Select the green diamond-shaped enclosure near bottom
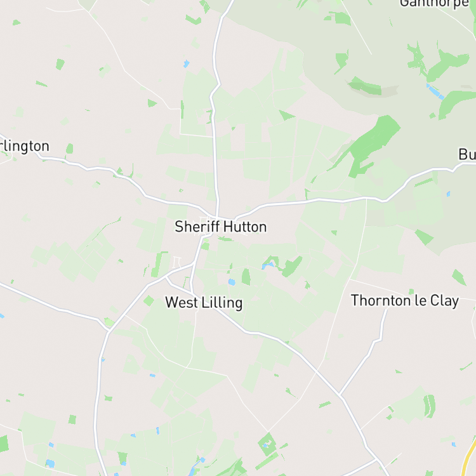 pyautogui.click(x=267, y=444)
